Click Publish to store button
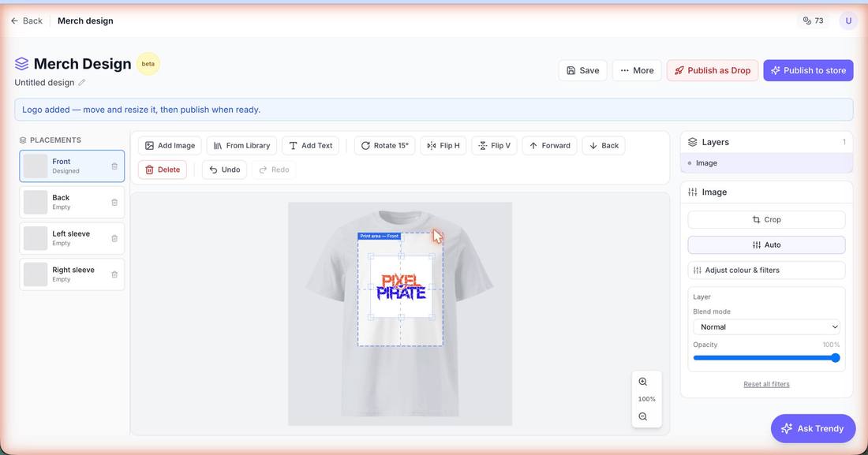This screenshot has width=868, height=455. pos(808,70)
